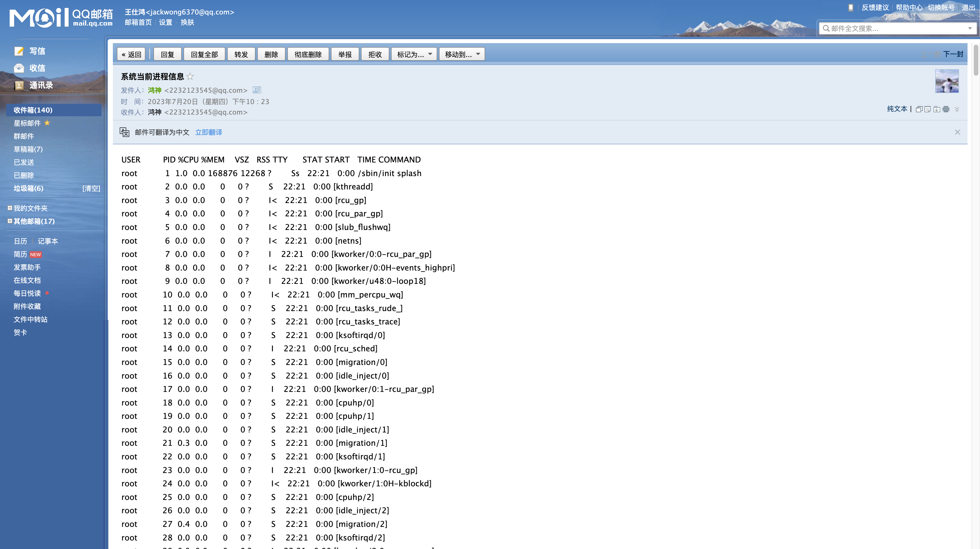Click the compose/写信 icon in sidebar
The height and width of the screenshot is (549, 980).
point(19,50)
